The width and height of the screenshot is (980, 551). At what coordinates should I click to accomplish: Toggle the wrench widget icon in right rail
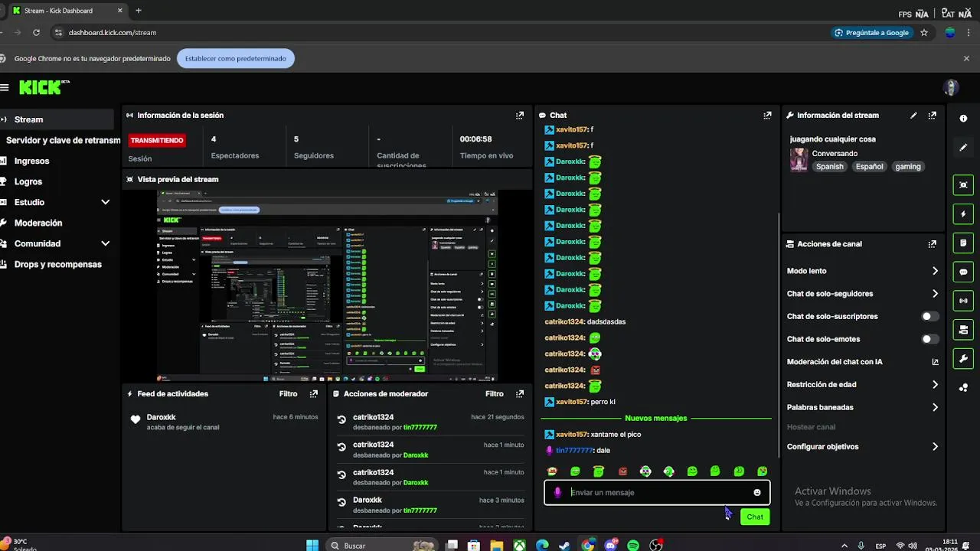click(x=963, y=358)
